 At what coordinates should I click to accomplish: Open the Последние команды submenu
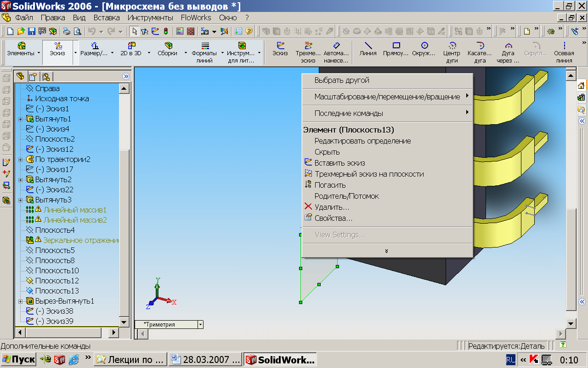(x=387, y=113)
